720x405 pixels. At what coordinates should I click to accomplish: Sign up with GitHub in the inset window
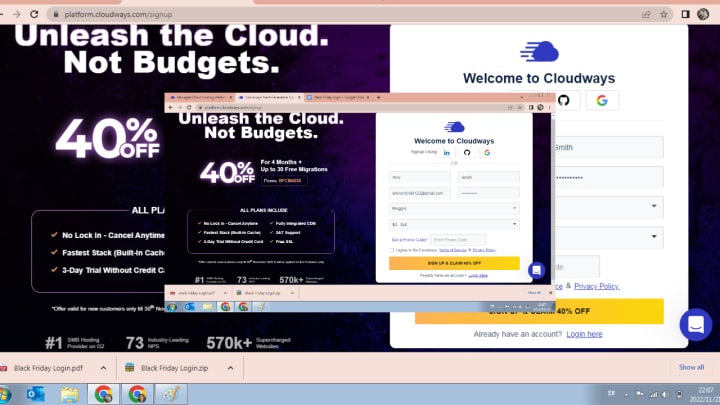467,152
